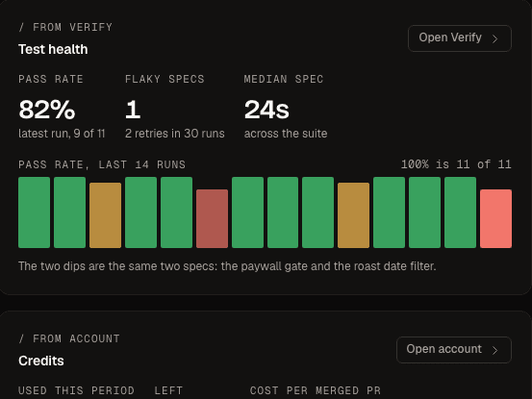Select the eighth pass rate bar
The width and height of the screenshot is (532, 399).
pyautogui.click(x=283, y=212)
